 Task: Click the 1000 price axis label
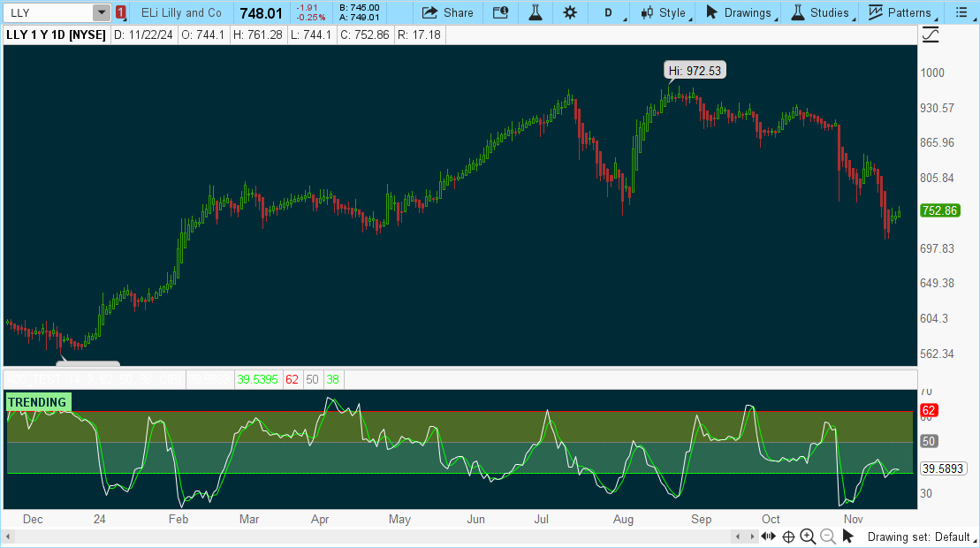pos(932,72)
